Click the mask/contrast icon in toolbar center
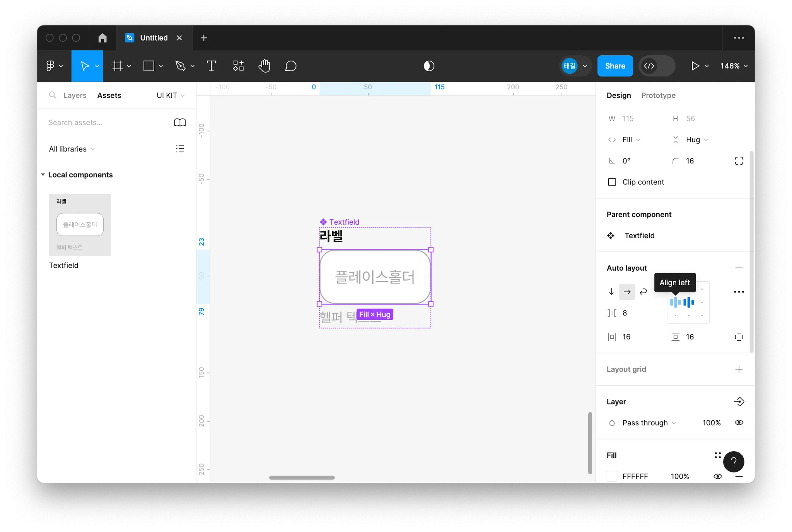The image size is (792, 532). coord(429,66)
